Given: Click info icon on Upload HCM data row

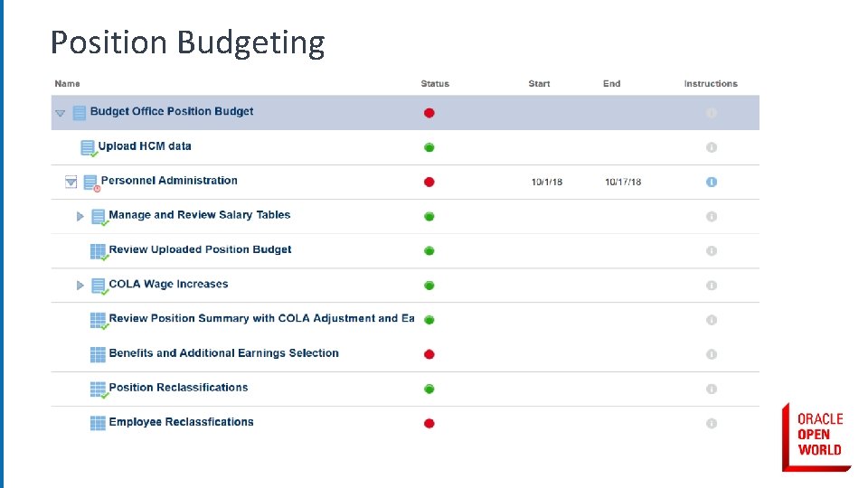Looking at the screenshot, I should click(711, 147).
